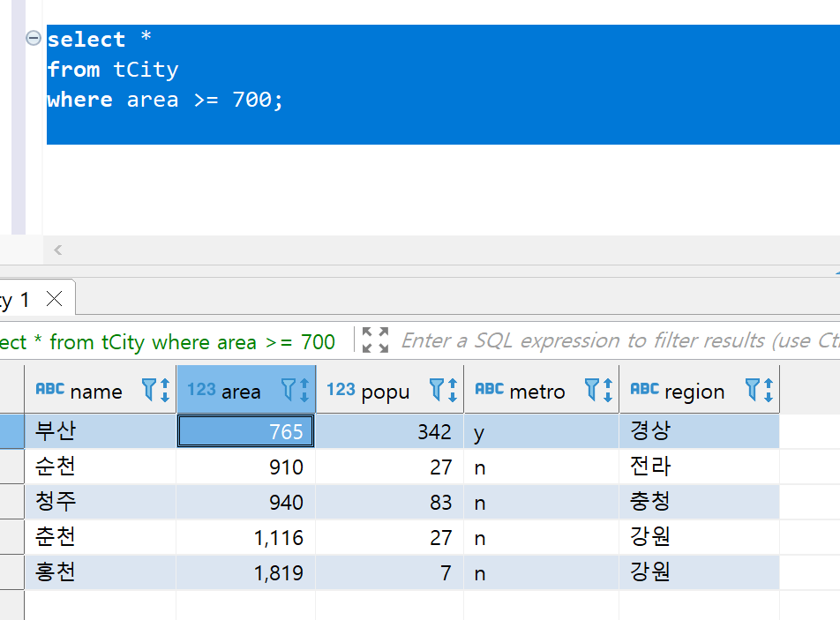The height and width of the screenshot is (620, 840).
Task: Sort by the region column arrows
Action: 769,390
